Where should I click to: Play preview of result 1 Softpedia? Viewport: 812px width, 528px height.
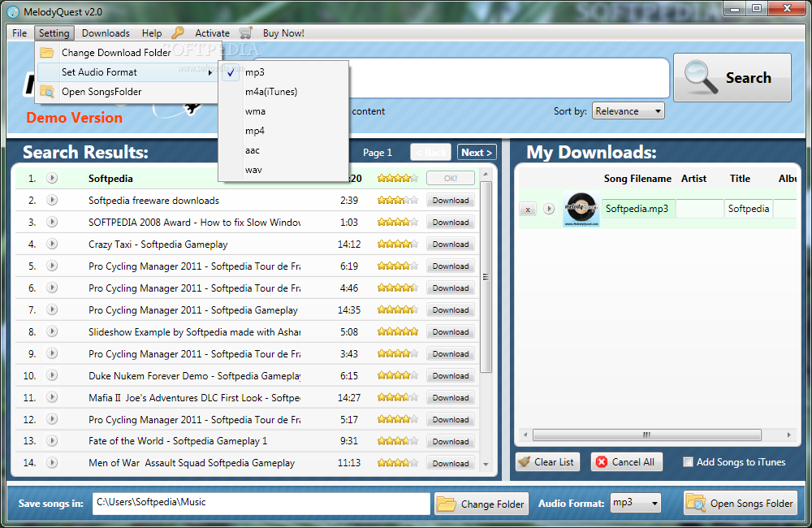point(52,178)
